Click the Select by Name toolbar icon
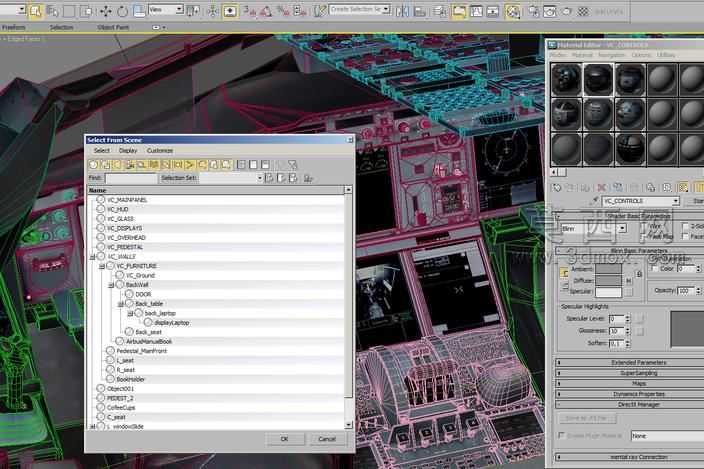Image resolution: width=704 pixels, height=469 pixels. point(53,11)
